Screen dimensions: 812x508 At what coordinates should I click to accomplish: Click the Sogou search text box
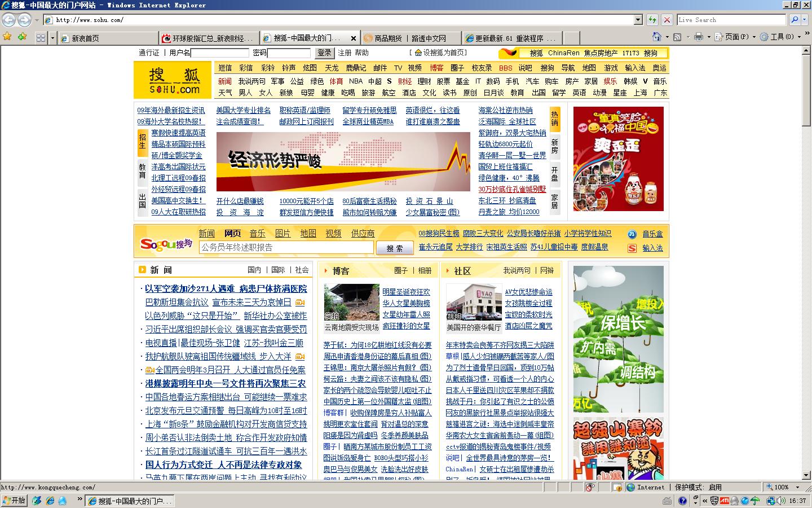pyautogui.click(x=286, y=247)
